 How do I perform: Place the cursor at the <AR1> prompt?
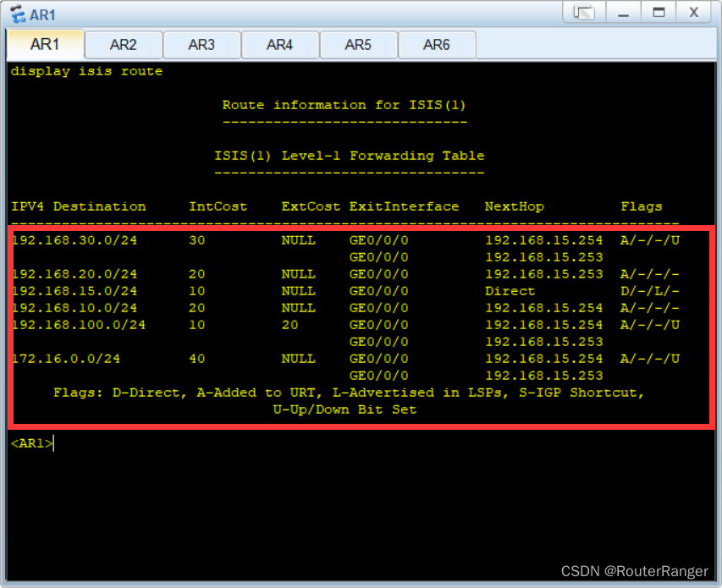click(32, 443)
